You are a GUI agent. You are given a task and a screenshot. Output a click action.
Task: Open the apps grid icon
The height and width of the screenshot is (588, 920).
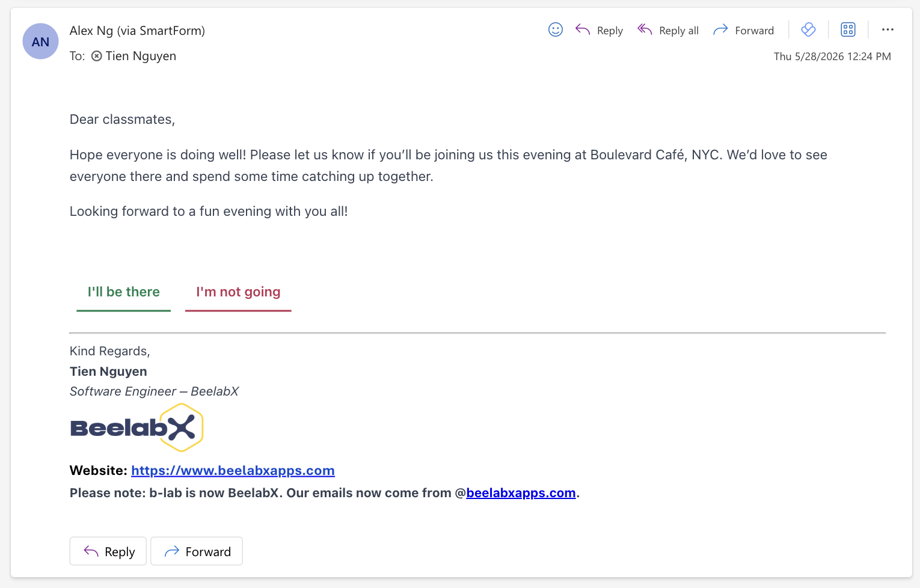click(x=848, y=29)
